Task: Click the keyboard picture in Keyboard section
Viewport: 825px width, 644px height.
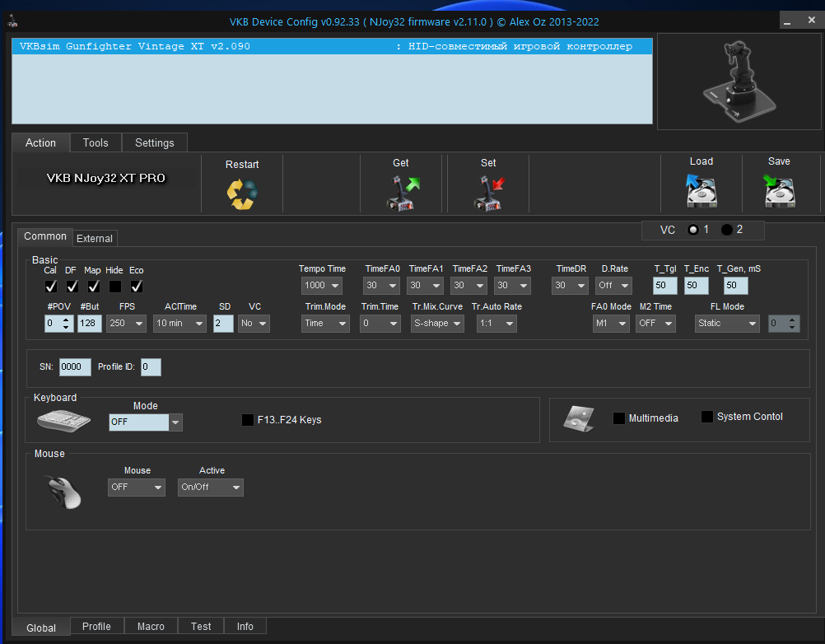Action: pos(63,420)
